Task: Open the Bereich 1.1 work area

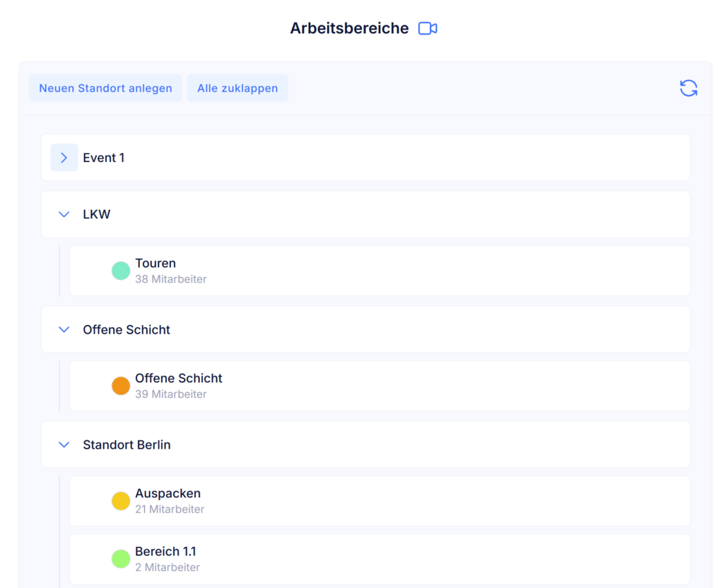Action: coord(380,559)
